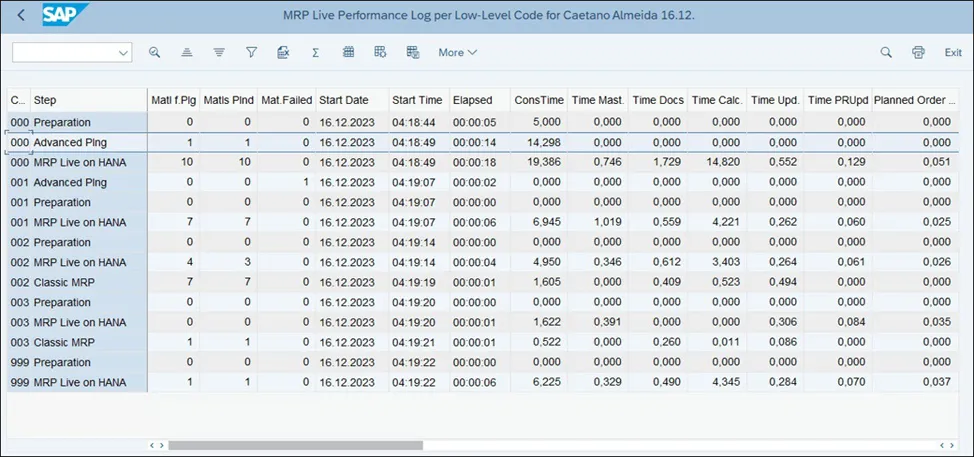Click the Time Calc. column header

click(x=717, y=100)
